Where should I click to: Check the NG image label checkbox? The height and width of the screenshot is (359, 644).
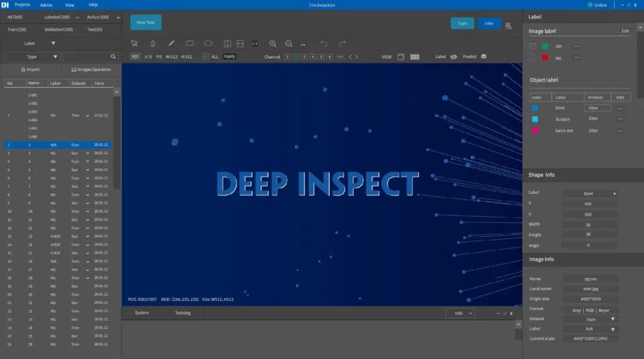532,58
